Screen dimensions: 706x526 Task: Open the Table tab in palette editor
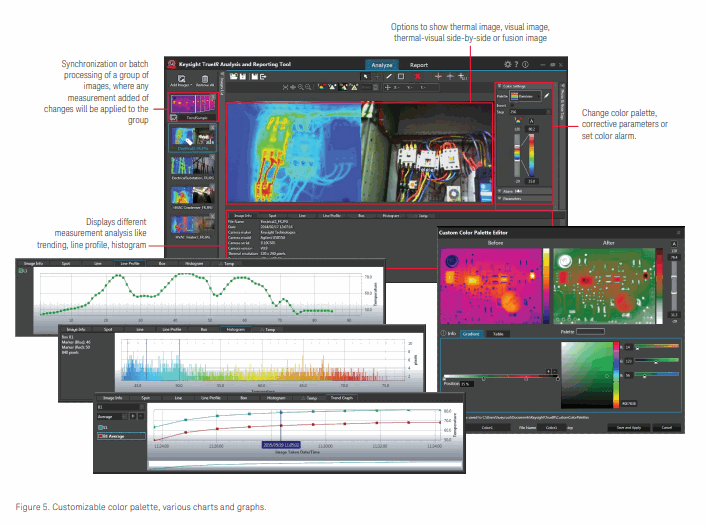[498, 333]
